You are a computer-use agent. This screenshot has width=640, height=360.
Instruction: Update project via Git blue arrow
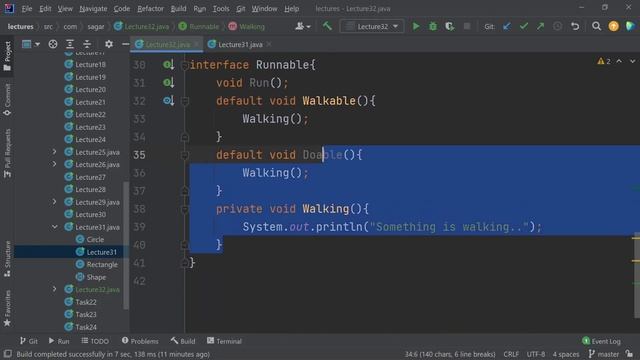point(507,27)
